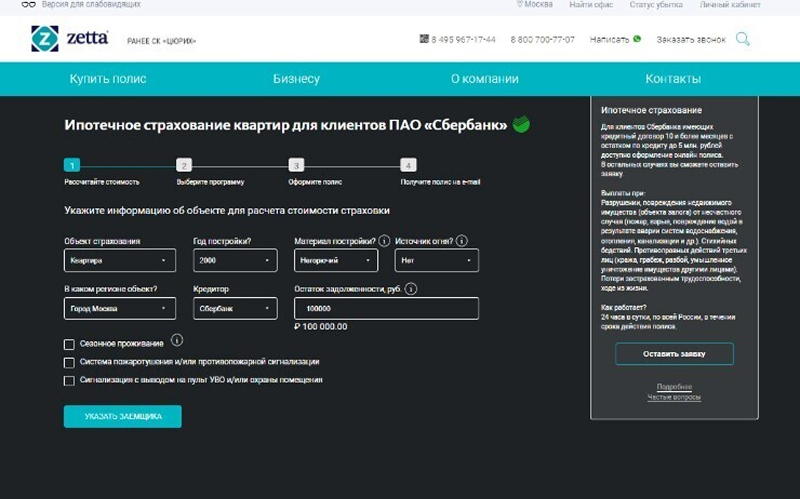This screenshot has width=800, height=499.
Task: Expand the Источник огня dropdown
Action: click(437, 260)
